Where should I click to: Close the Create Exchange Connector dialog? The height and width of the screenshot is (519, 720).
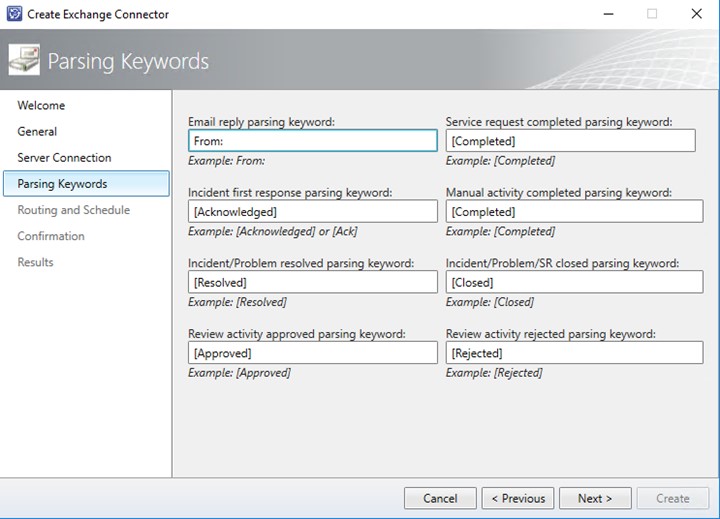697,14
